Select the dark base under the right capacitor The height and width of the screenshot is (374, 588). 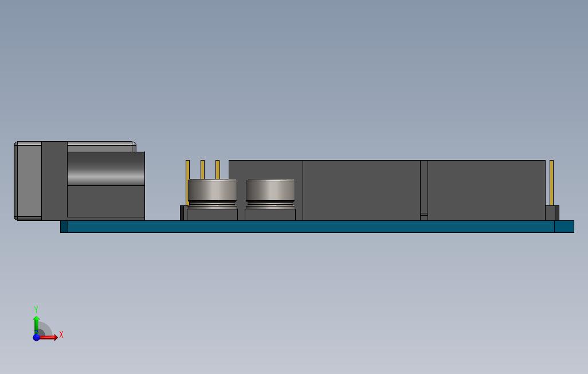click(271, 215)
